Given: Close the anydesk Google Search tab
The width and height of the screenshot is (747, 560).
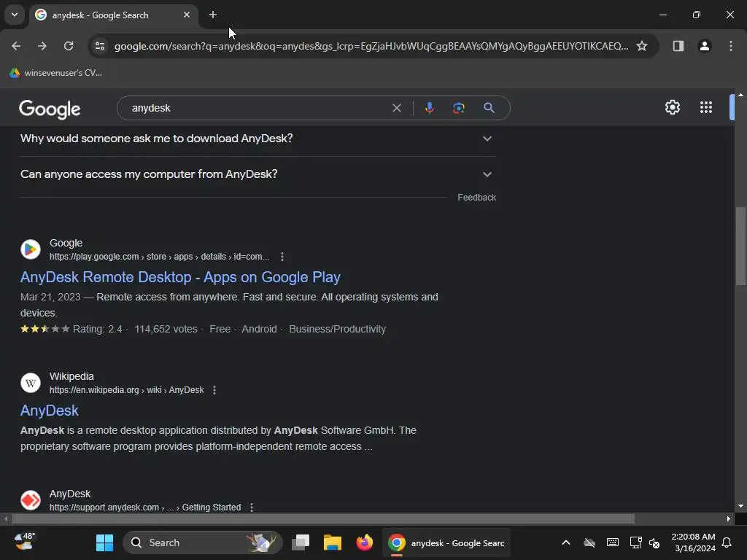Looking at the screenshot, I should (187, 15).
